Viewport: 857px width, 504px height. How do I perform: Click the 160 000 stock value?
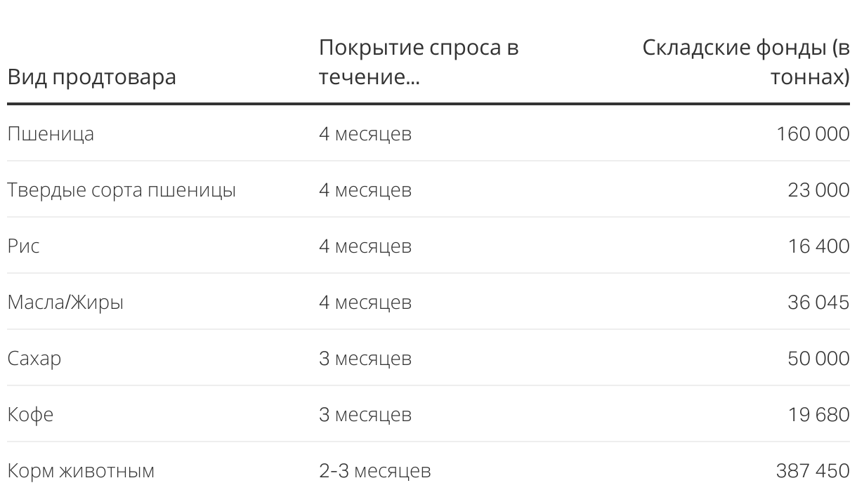point(813,133)
